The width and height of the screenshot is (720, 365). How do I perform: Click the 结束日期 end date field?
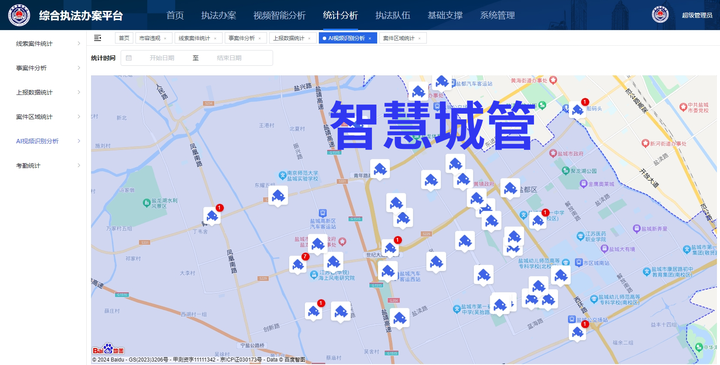coord(229,58)
